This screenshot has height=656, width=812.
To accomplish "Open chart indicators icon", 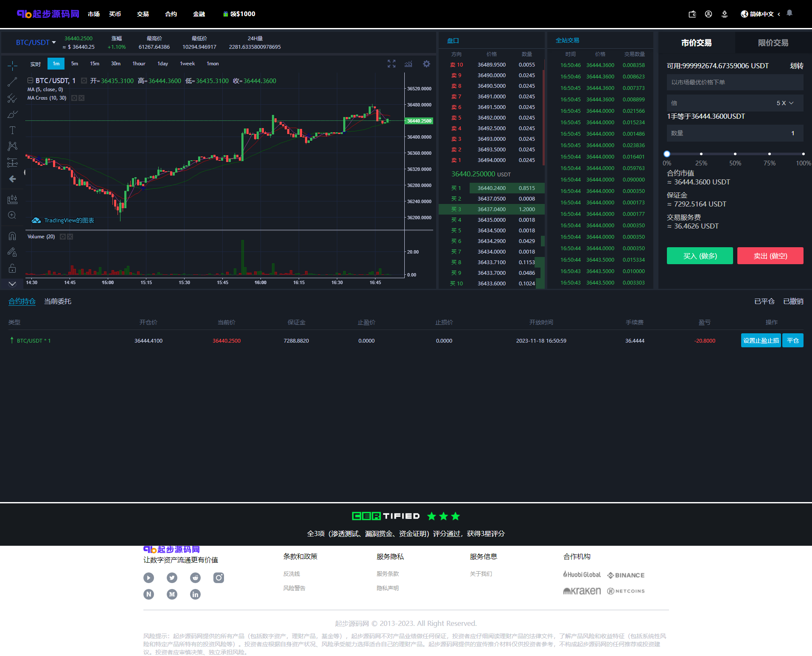I will point(408,64).
